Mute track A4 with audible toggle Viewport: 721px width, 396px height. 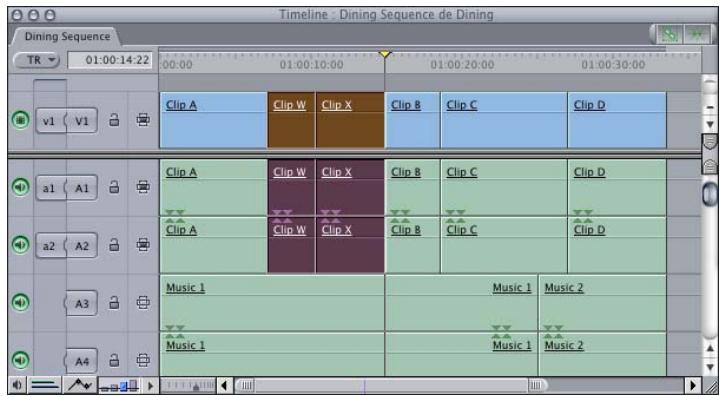(20, 361)
